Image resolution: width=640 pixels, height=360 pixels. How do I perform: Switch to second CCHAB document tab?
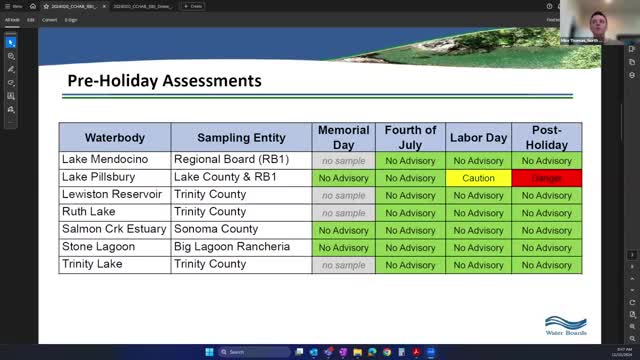pos(142,7)
